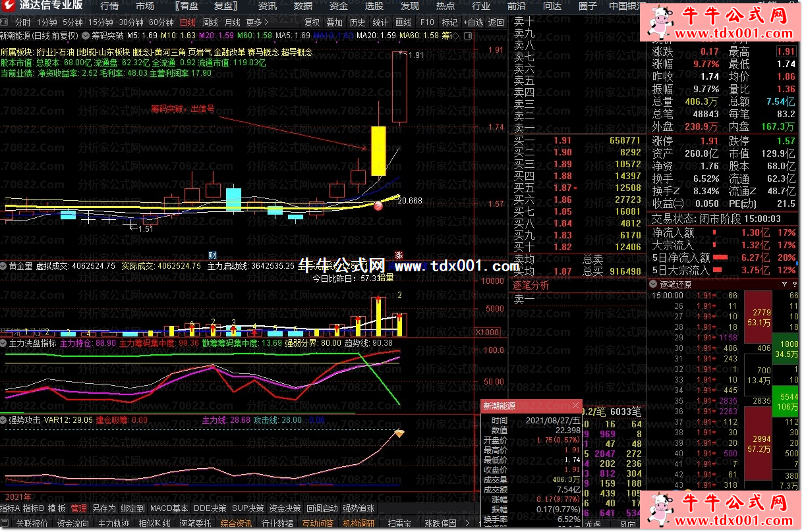Open the 资讯 menu in top bar
Viewport: 804px width, 532px height.
[x=268, y=6]
